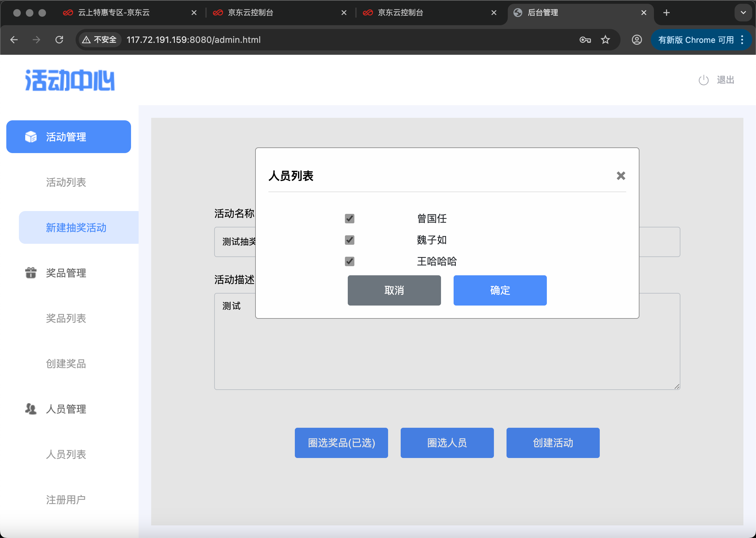Viewport: 756px width, 538px height.
Task: Switch to 云上特惠专区-京东云 tab
Action: pyautogui.click(x=114, y=13)
